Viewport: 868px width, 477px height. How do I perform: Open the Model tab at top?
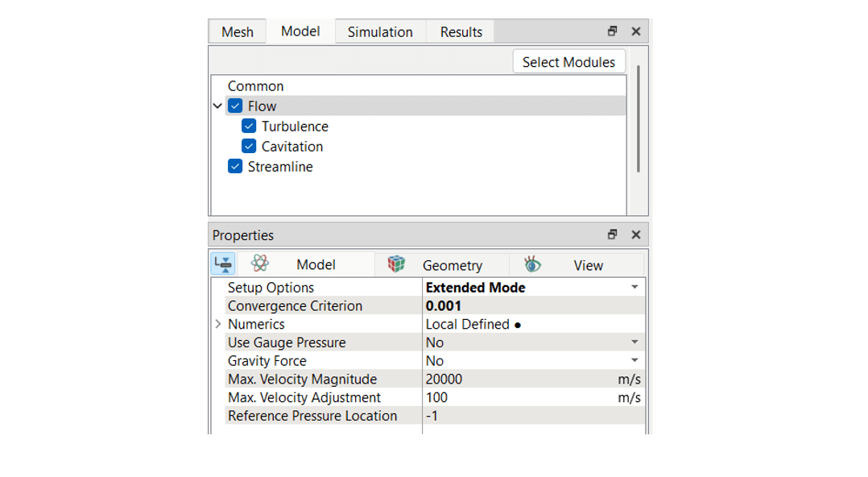point(300,31)
